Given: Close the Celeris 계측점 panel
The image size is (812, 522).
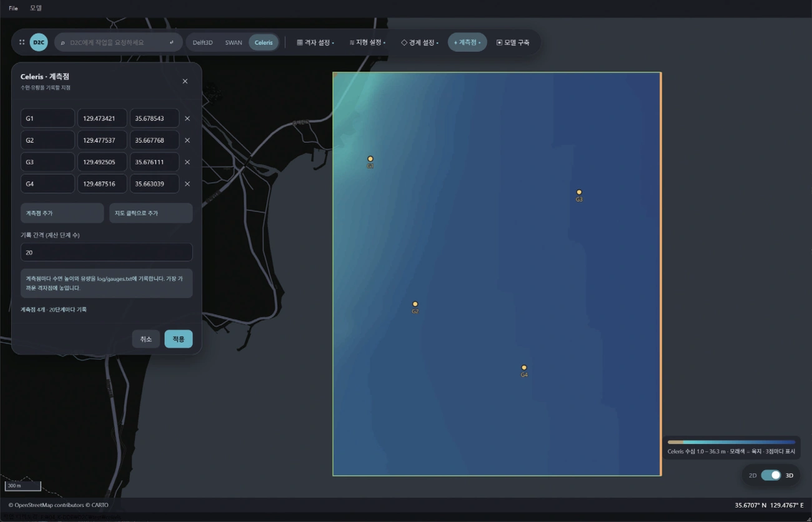Looking at the screenshot, I should (185, 81).
